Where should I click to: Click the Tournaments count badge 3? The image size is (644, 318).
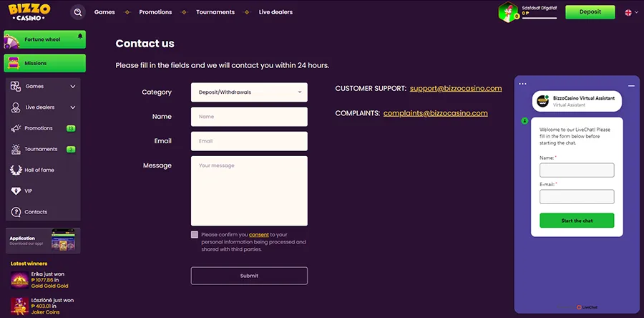(71, 150)
